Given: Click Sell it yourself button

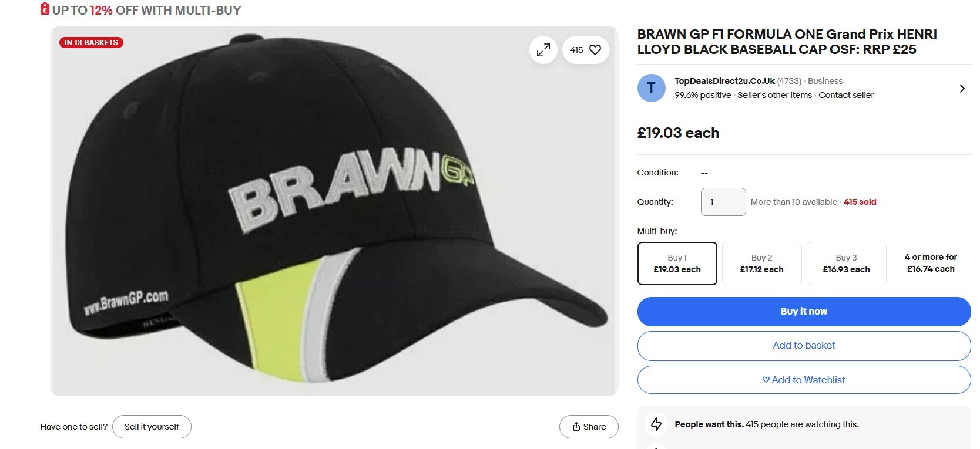Looking at the screenshot, I should (152, 427).
